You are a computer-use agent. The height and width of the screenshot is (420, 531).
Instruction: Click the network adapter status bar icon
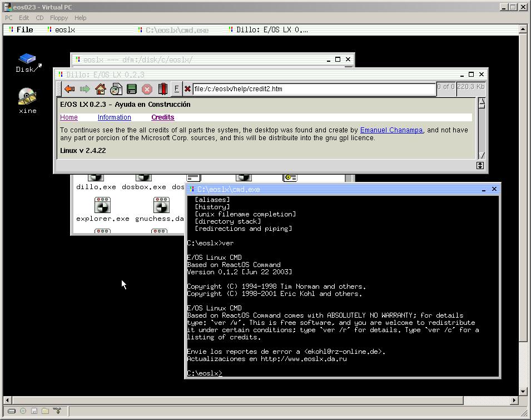tap(57, 411)
